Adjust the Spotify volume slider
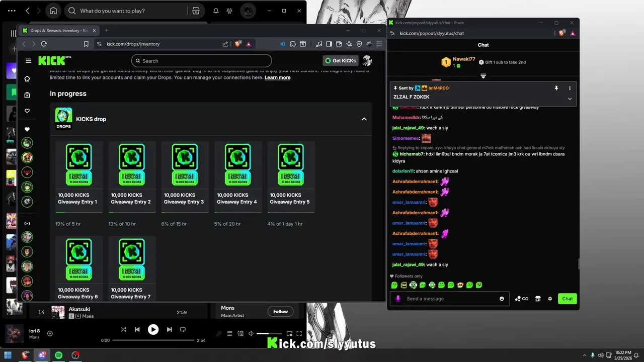The image size is (644, 362). click(x=269, y=333)
